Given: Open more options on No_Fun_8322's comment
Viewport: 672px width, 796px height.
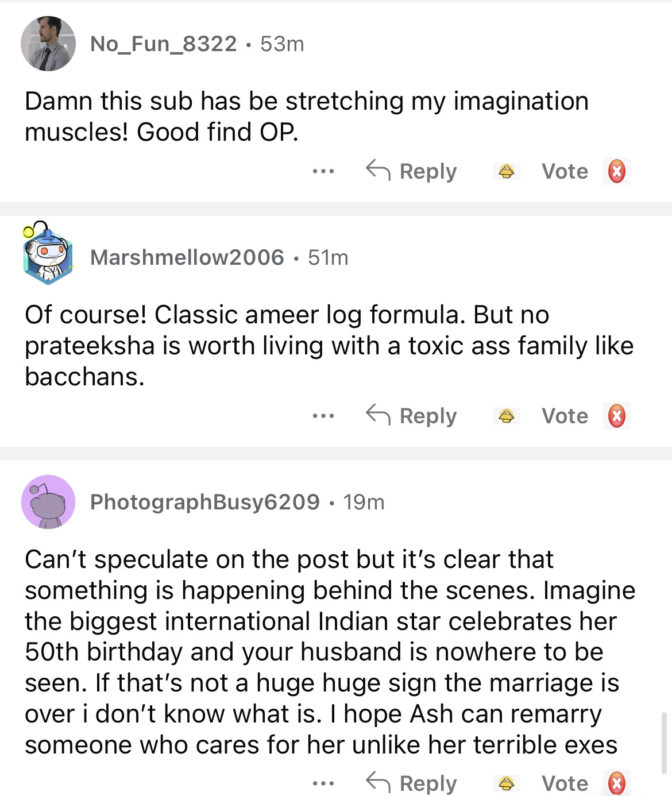Looking at the screenshot, I should coord(323,171).
